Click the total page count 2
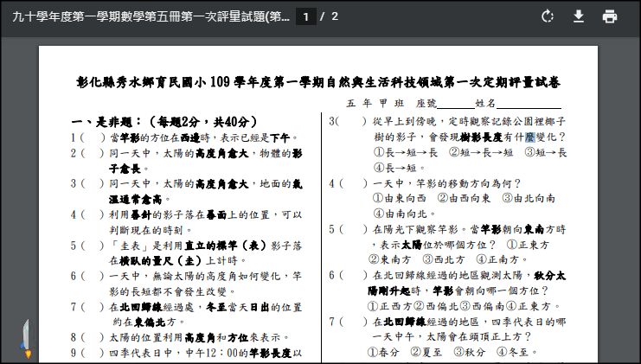Viewport: 641px width, 364px height. 335,16
